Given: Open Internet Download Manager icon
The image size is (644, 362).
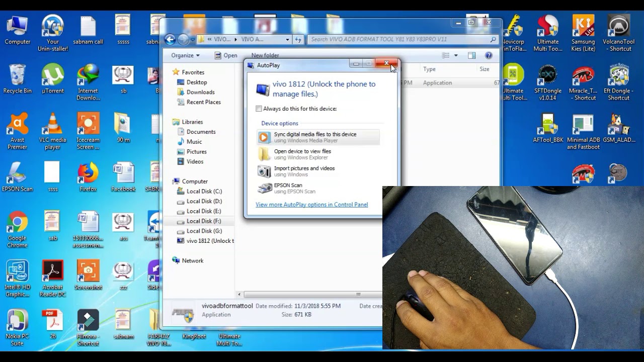Looking at the screenshot, I should [x=88, y=82].
